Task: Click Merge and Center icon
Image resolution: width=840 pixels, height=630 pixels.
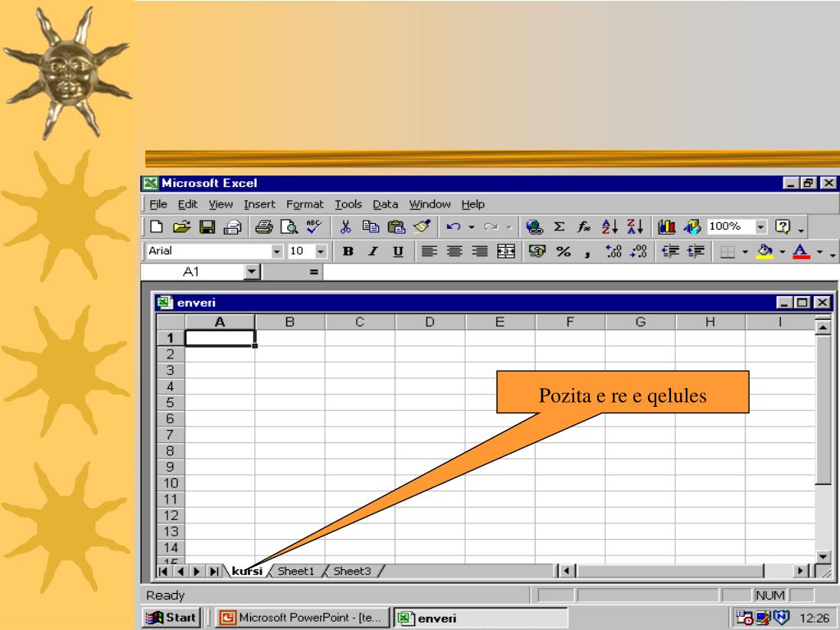Action: [505, 251]
